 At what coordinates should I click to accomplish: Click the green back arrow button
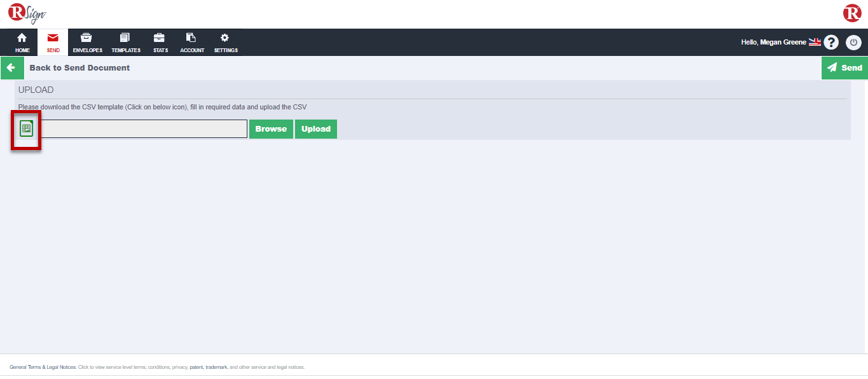[x=11, y=68]
